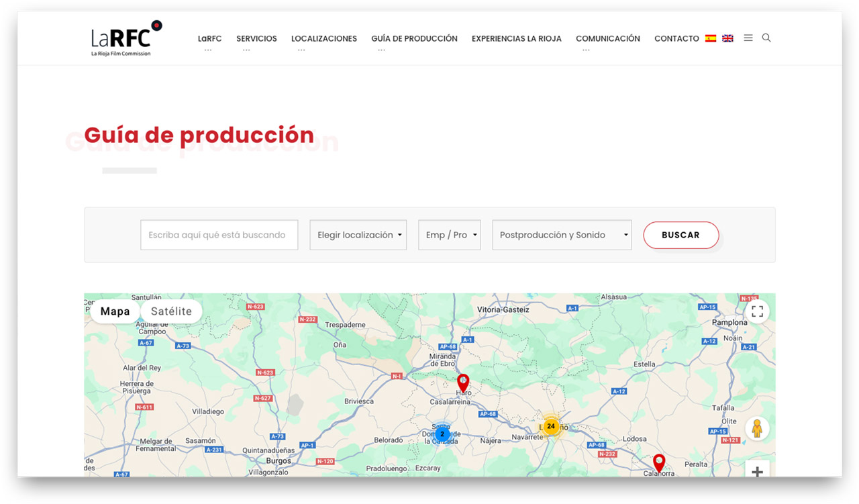Select the Street View pegman icon
Screen dimensions: 859x504
[x=757, y=429]
